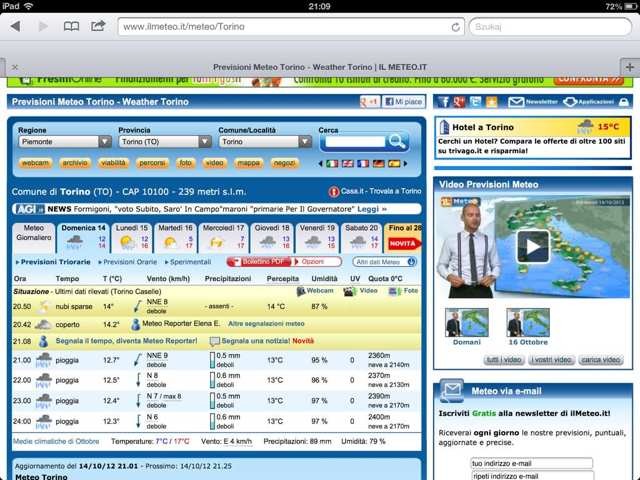Click the foto pill button

185,163
